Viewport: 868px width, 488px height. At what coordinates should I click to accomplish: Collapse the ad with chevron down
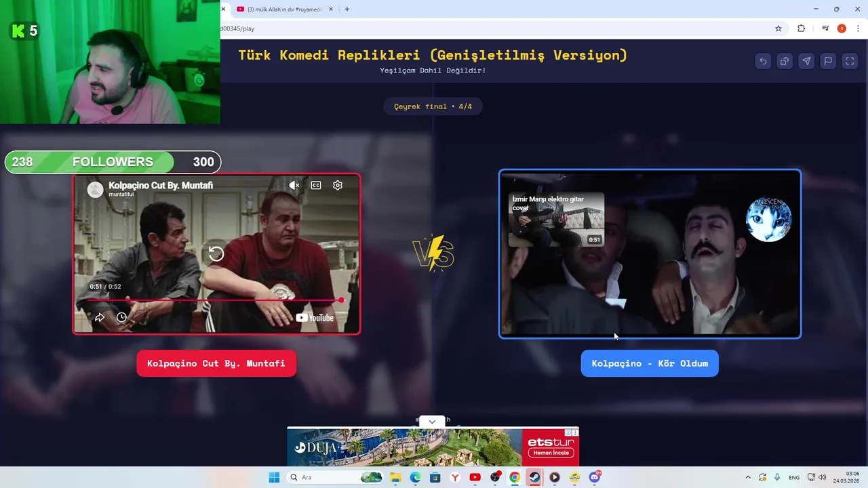432,422
